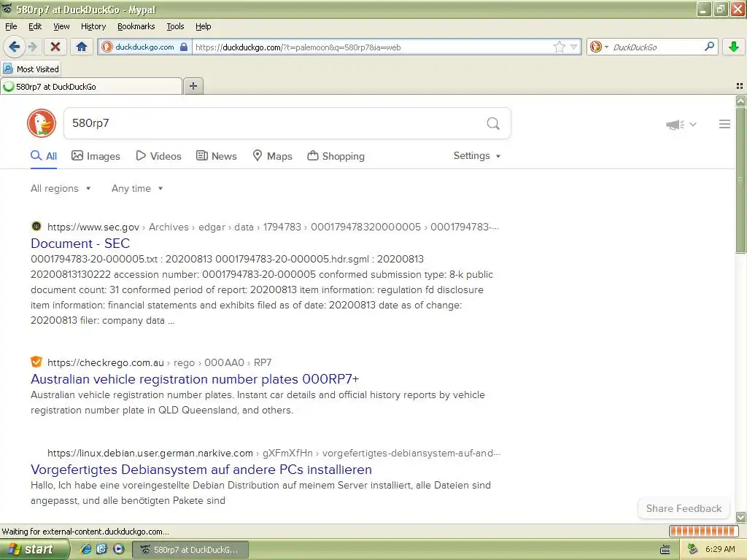Click the scrollbar down arrow
Viewport: 747px width, 560px height.
(x=740, y=517)
